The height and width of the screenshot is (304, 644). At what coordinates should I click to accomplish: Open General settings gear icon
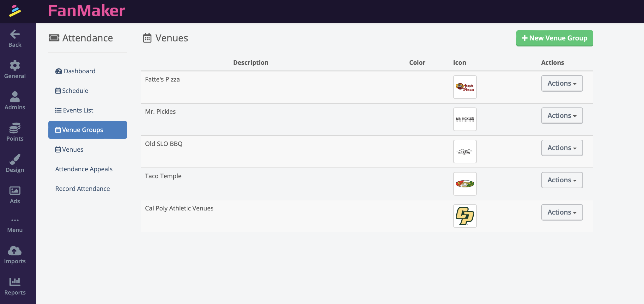[x=15, y=65]
